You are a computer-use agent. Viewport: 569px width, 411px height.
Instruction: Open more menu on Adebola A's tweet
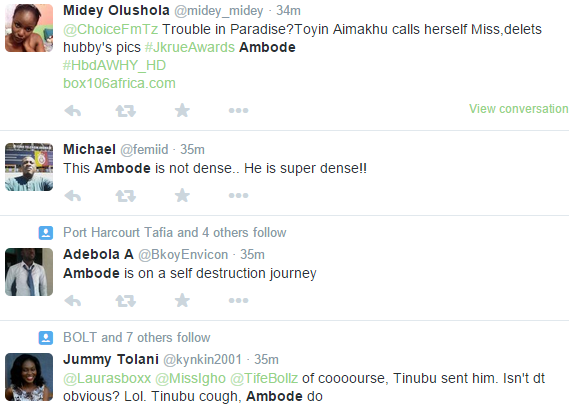[238, 300]
